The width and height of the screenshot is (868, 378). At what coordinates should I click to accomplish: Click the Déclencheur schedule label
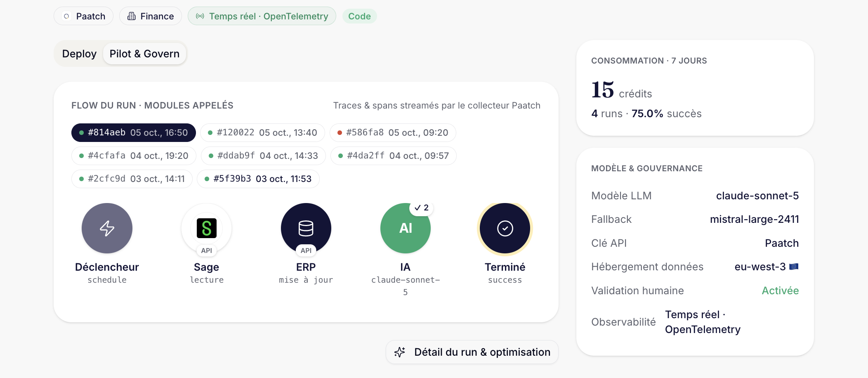107,273
